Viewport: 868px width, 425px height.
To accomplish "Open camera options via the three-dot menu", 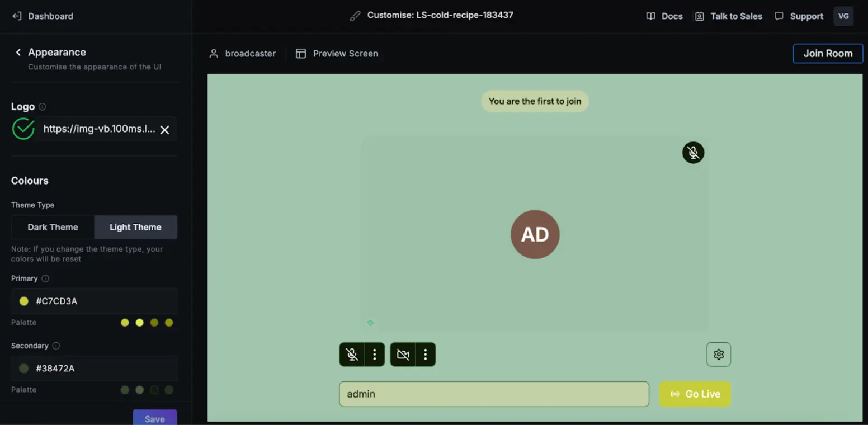I will click(426, 354).
